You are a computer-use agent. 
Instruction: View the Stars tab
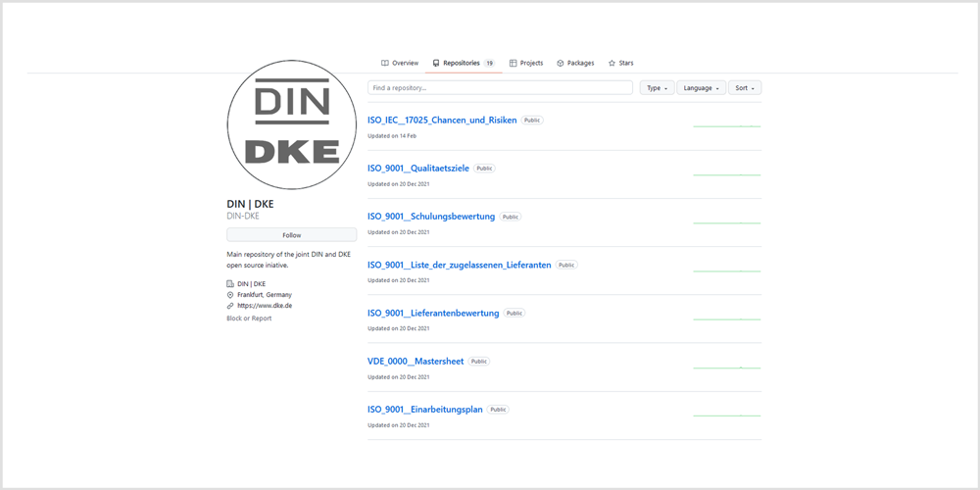(x=620, y=63)
